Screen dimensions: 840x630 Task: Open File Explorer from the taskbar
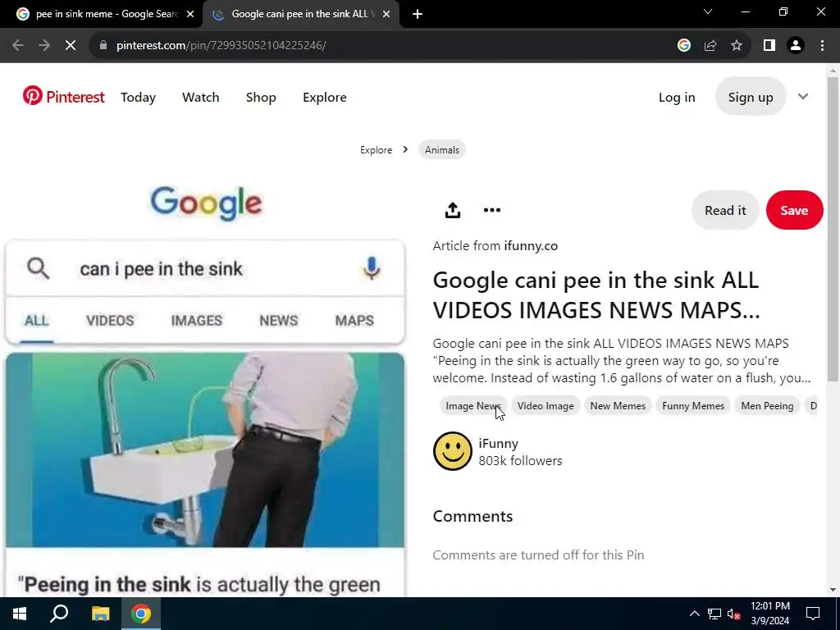pyautogui.click(x=100, y=614)
